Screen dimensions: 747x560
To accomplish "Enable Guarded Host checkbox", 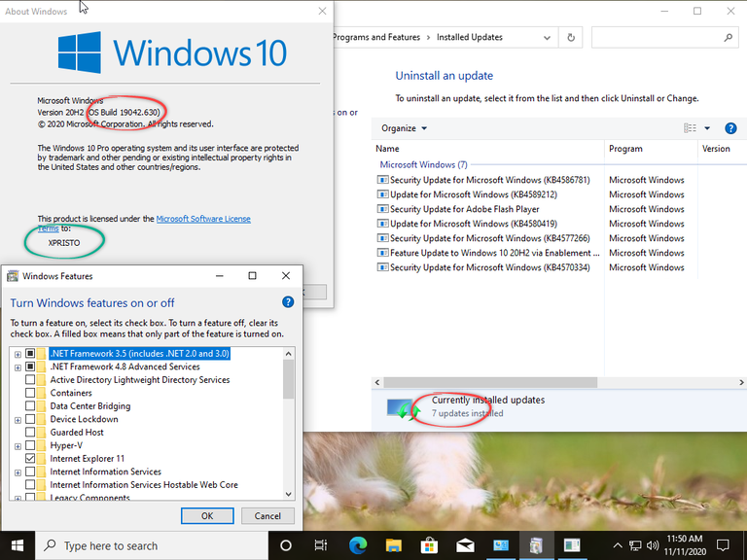I will coord(30,432).
